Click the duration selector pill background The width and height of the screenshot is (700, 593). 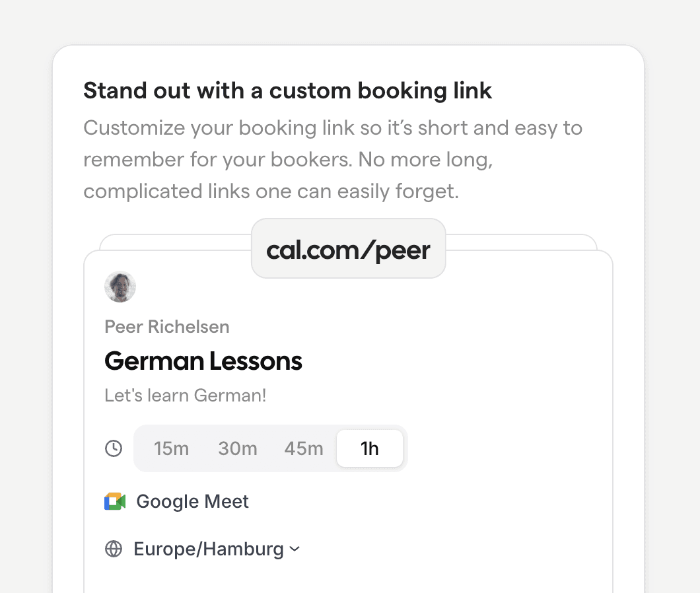click(271, 448)
